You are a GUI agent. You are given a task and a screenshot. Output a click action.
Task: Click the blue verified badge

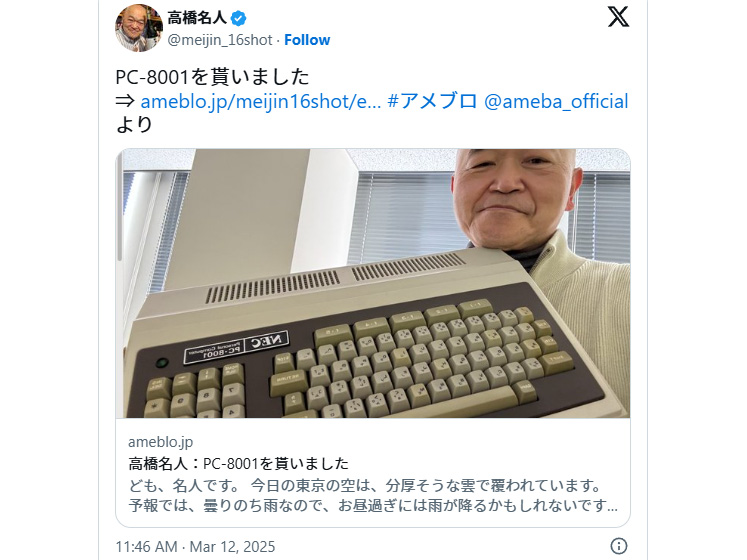(238, 19)
